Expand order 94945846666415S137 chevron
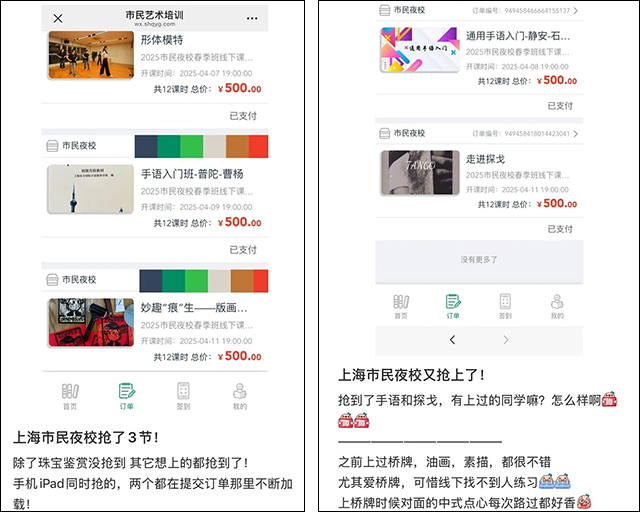Image resolution: width=640 pixels, height=512 pixels. point(576,11)
